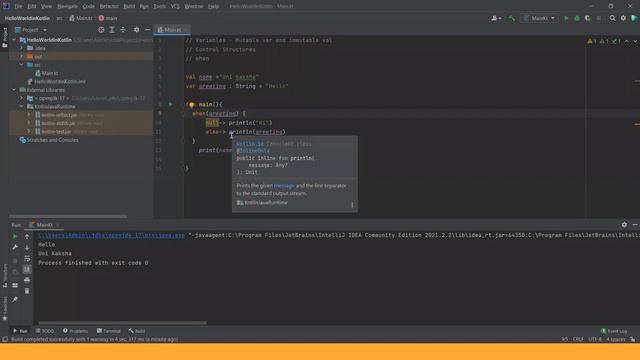
Task: Open the Event Log
Action: tap(614, 331)
